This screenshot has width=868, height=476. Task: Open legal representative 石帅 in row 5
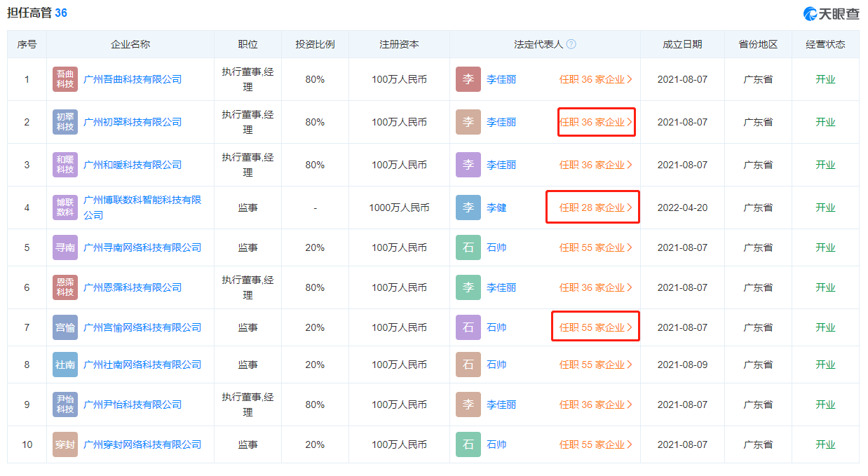pyautogui.click(x=496, y=247)
